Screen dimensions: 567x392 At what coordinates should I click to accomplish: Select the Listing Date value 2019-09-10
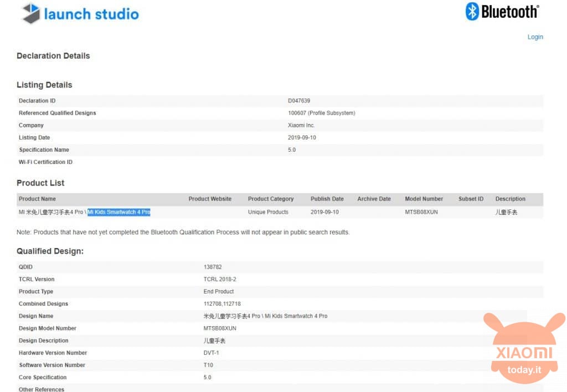click(302, 137)
